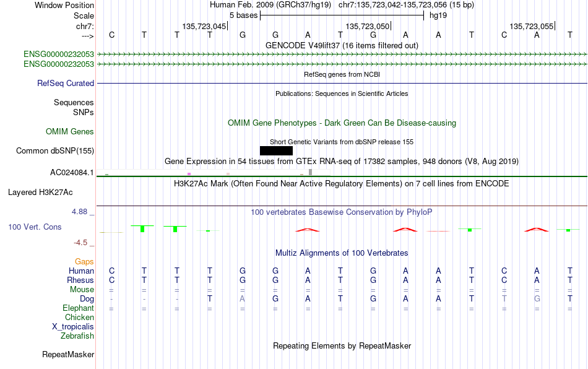
Task: Click the faded A in the Dog row
Action: click(x=242, y=299)
